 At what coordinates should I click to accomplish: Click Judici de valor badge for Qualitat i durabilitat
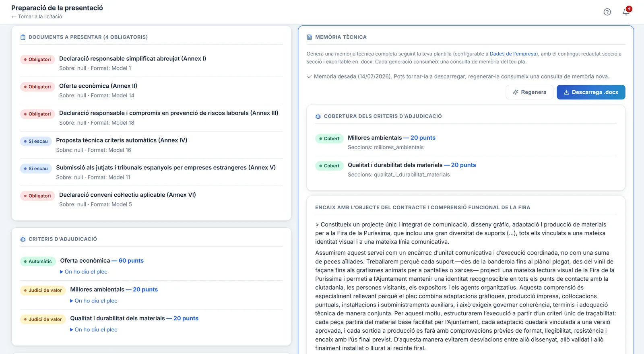click(43, 319)
